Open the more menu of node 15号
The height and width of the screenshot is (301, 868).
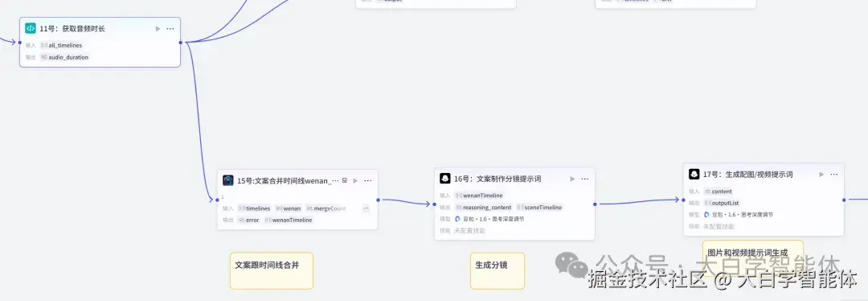point(367,181)
